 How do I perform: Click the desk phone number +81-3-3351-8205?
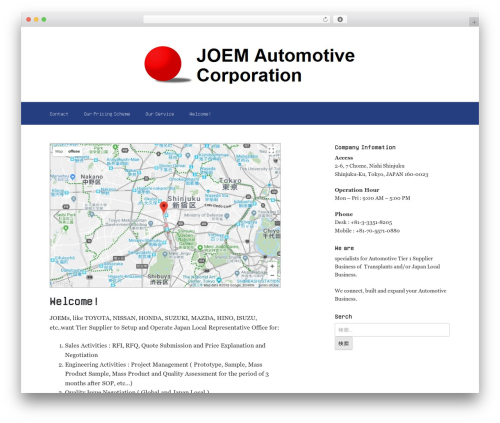(x=371, y=222)
